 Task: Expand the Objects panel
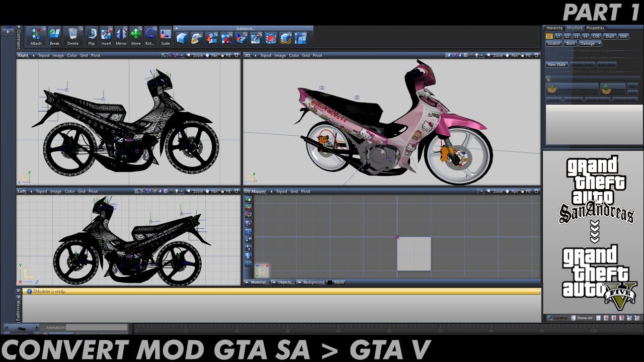point(284,283)
